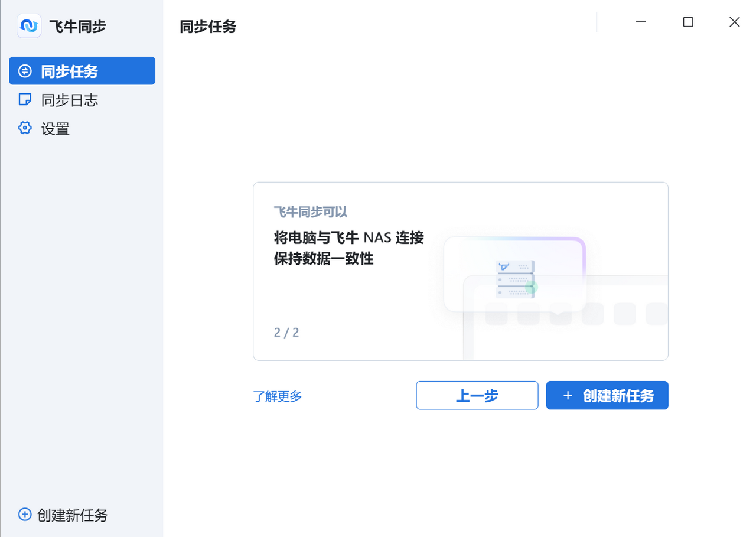Open the 设置 page from the sidebar

pyautogui.click(x=55, y=128)
